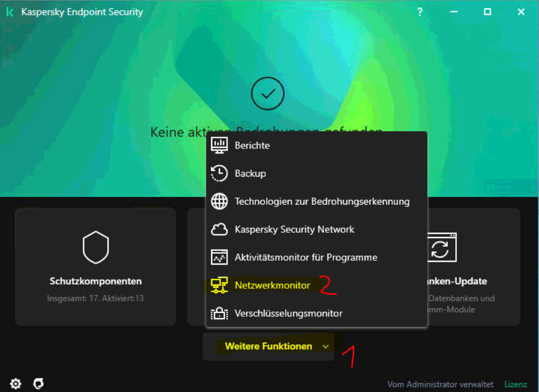Click the Kaspersky Endpoint Security title text

[82, 12]
